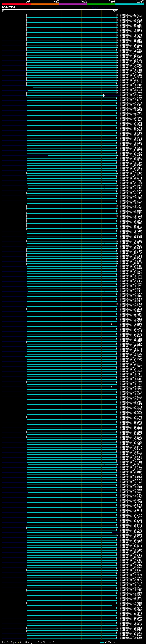Select the UniRef100_Q7Y1A1 label
The height and width of the screenshot is (644, 146).
coord(131,357)
